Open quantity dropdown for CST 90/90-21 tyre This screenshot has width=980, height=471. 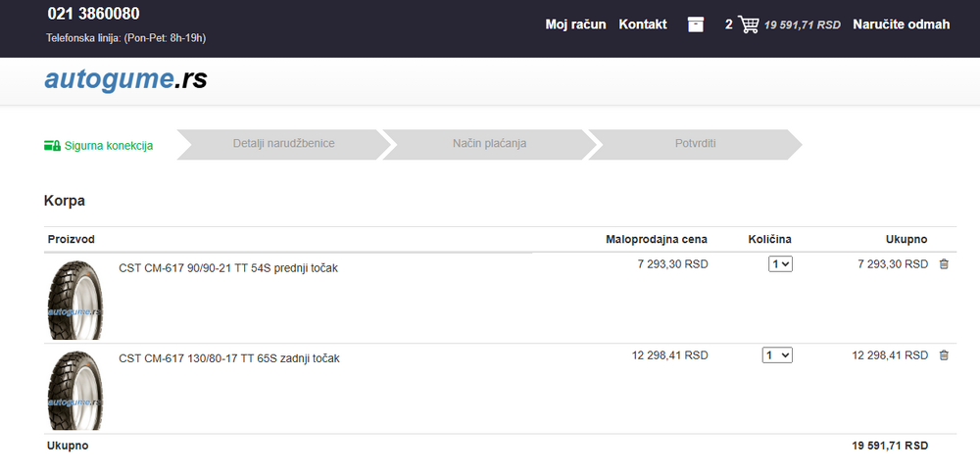(x=780, y=264)
